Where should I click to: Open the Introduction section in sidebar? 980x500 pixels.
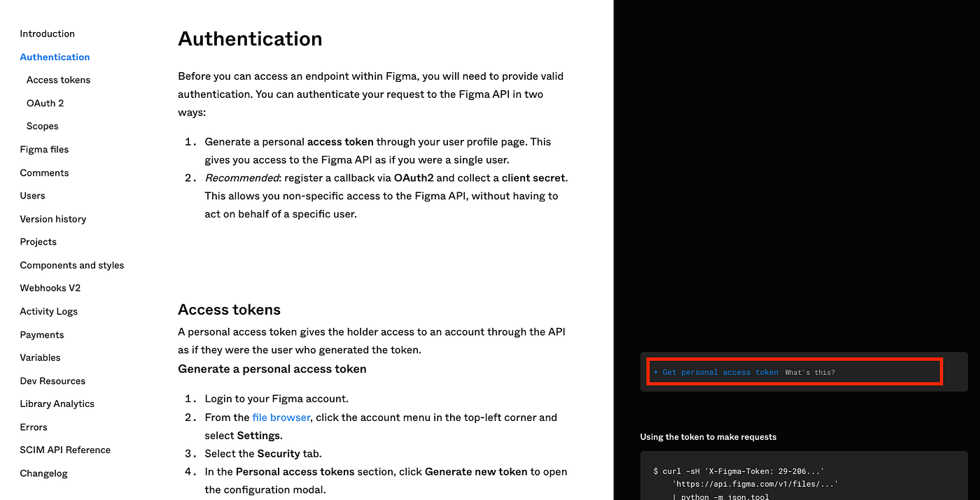coord(47,34)
